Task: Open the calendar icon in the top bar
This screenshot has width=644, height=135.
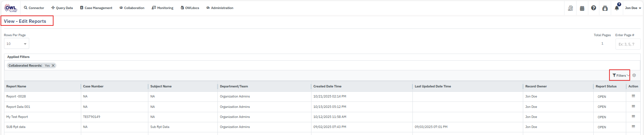Action: [x=582, y=8]
